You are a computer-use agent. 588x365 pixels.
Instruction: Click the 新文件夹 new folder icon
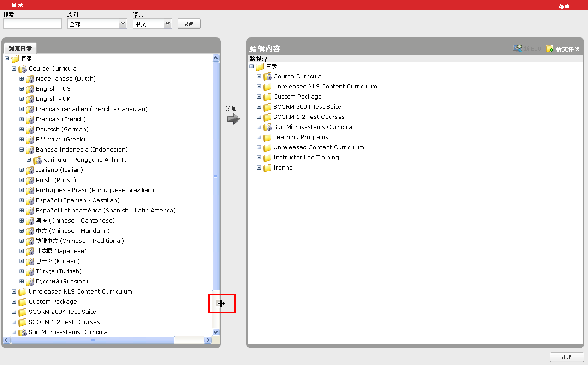pyautogui.click(x=549, y=49)
